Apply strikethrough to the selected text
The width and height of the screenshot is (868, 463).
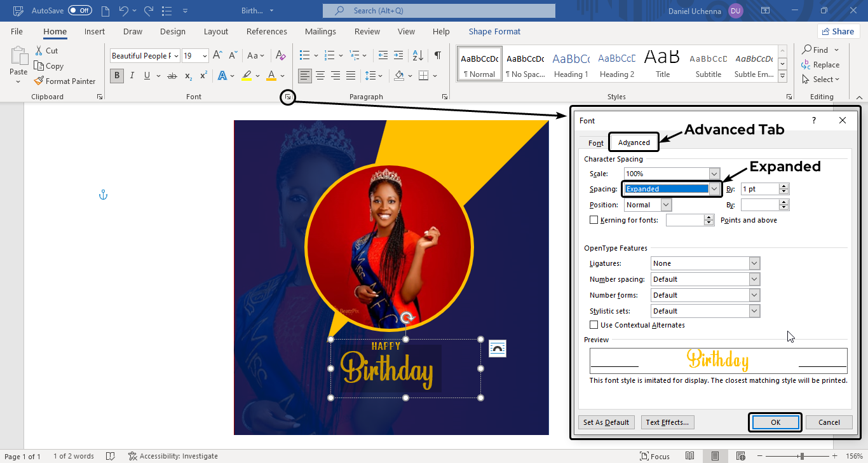pyautogui.click(x=172, y=76)
